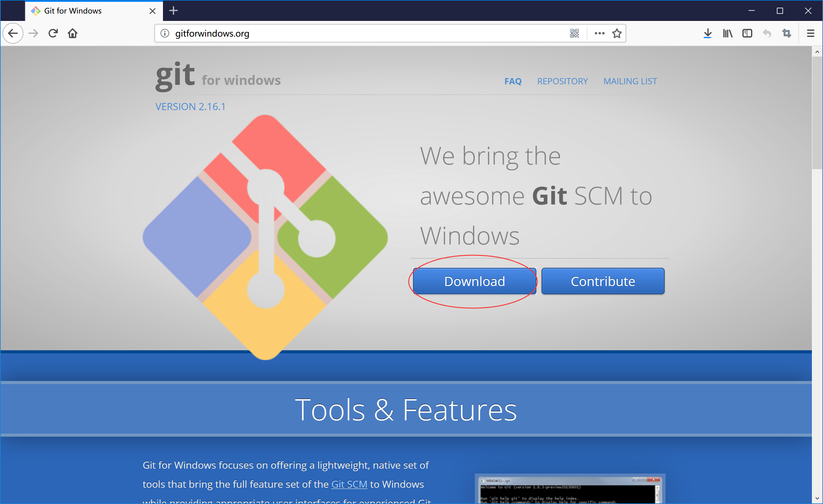823x504 pixels.
Task: Click the colorful Git logo image
Action: tap(265, 237)
